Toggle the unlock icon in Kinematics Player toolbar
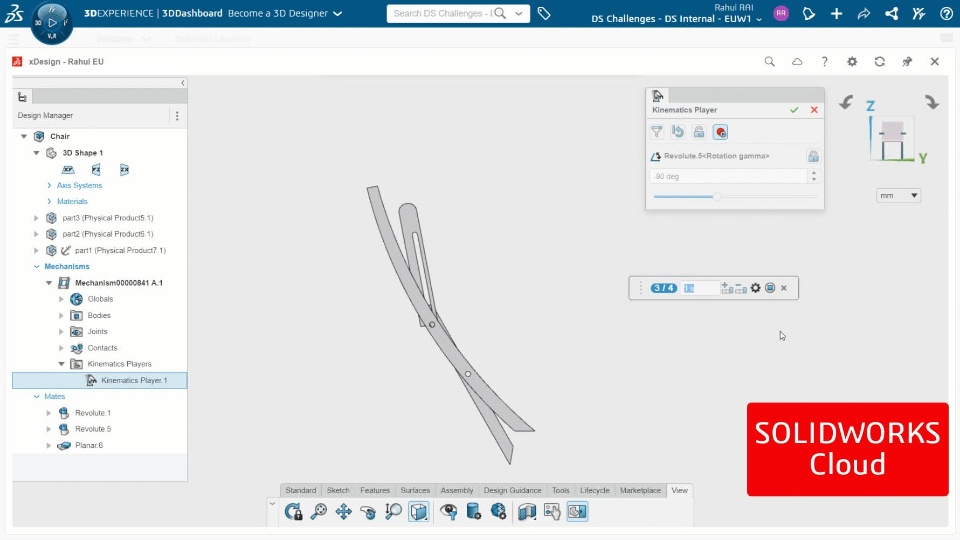 coord(699,132)
